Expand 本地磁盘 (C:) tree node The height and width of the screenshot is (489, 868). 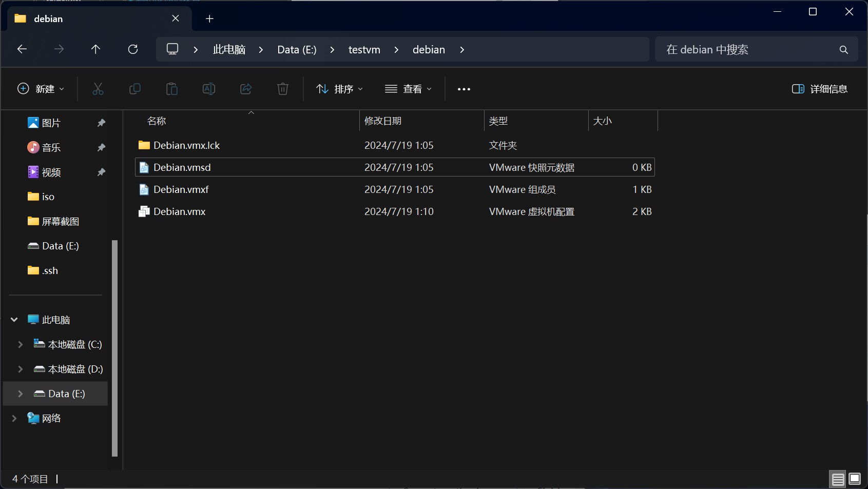[21, 344]
